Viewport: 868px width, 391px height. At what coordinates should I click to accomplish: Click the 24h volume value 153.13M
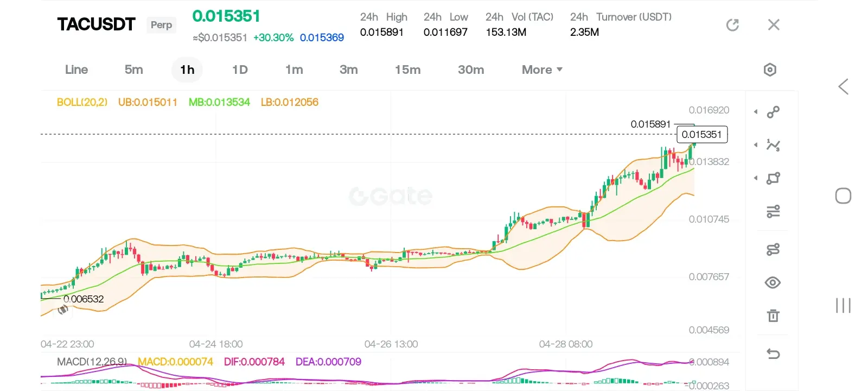(x=506, y=32)
